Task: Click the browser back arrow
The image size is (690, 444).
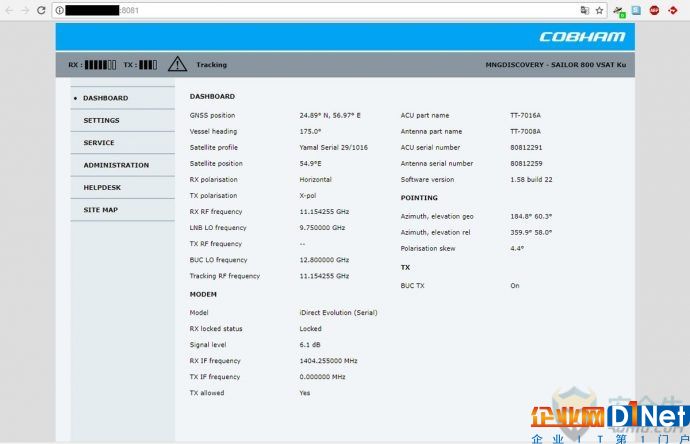Action: [9, 10]
